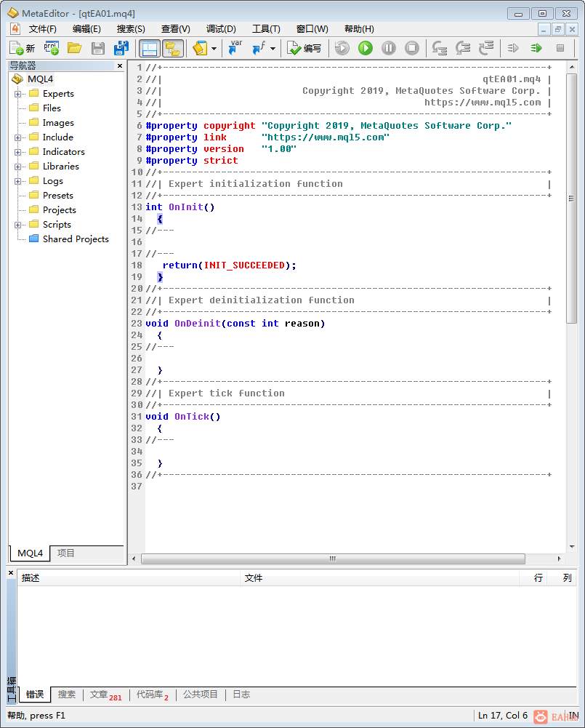This screenshot has width=585, height=728.
Task: Open the dropdown arrow beside the function icon
Action: click(x=273, y=48)
